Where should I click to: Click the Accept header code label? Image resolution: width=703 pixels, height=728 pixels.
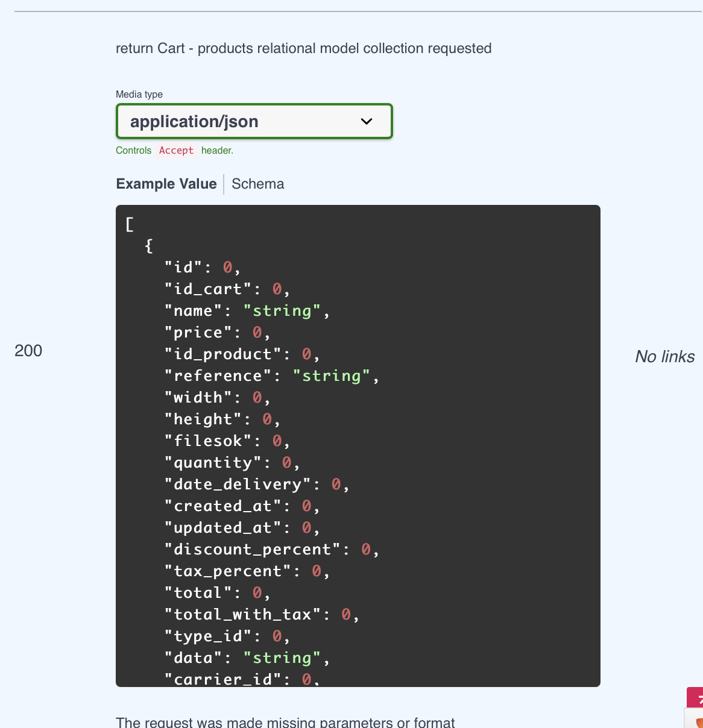[x=176, y=150]
